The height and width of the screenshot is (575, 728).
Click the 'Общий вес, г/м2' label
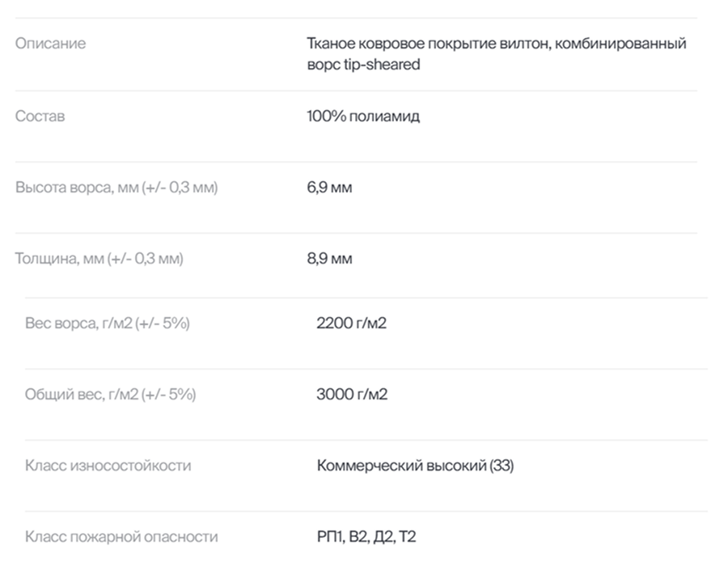pos(82,395)
